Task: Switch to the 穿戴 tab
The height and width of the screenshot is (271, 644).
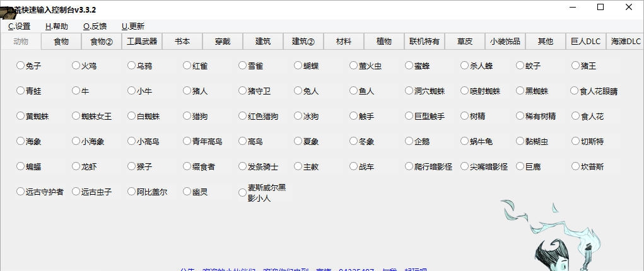Action: tap(223, 42)
